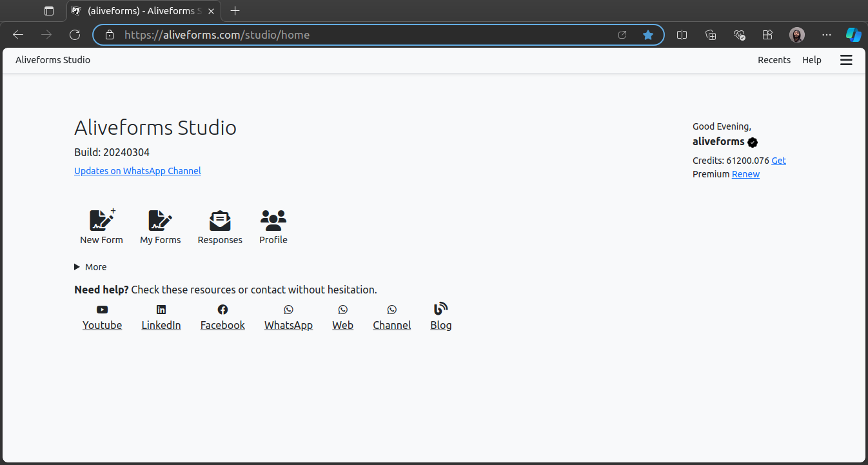
Task: Click the Get credits link
Action: [x=778, y=161]
